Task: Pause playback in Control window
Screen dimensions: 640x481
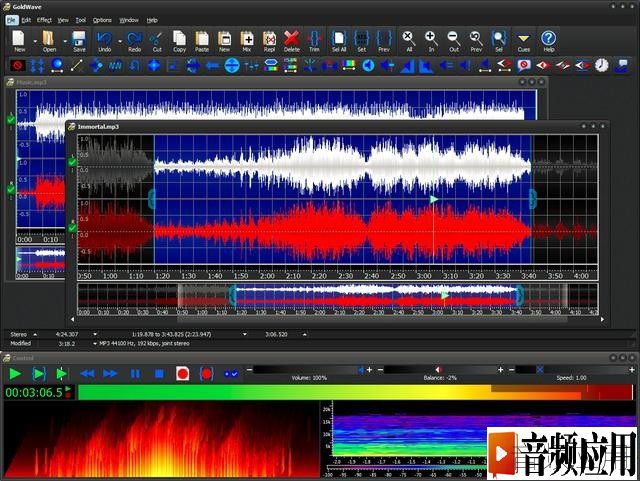Action: coord(135,374)
